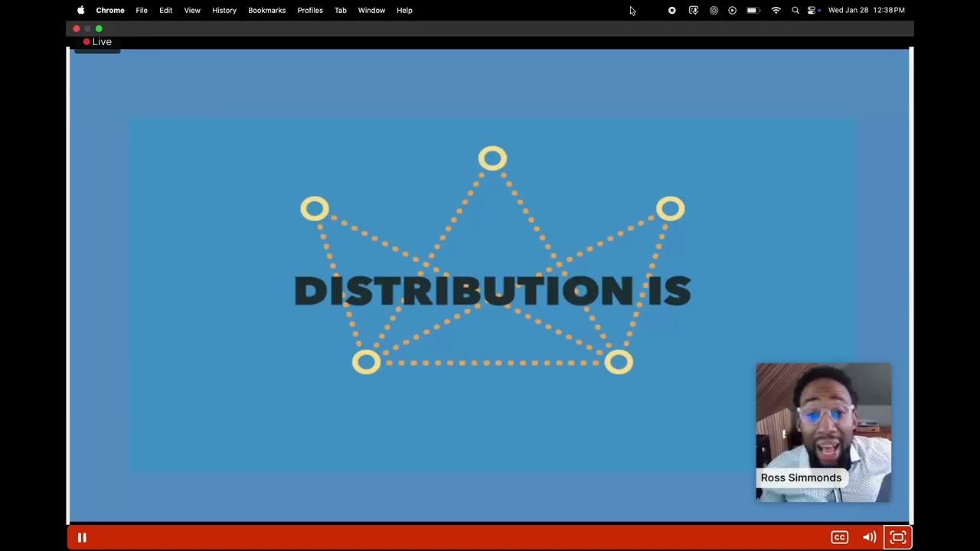The width and height of the screenshot is (980, 551).
Task: Click the slide's DISTRIBUTION IS title
Action: [492, 292]
